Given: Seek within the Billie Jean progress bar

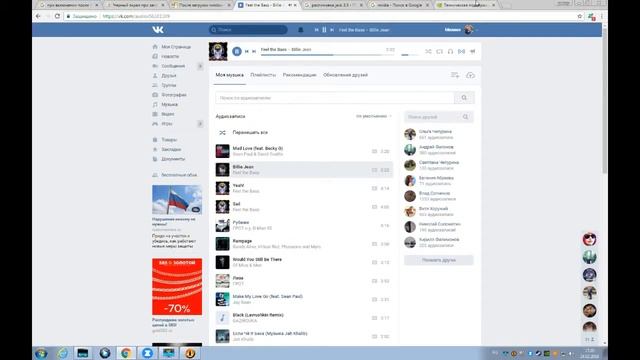Looking at the screenshot, I should [328, 55].
